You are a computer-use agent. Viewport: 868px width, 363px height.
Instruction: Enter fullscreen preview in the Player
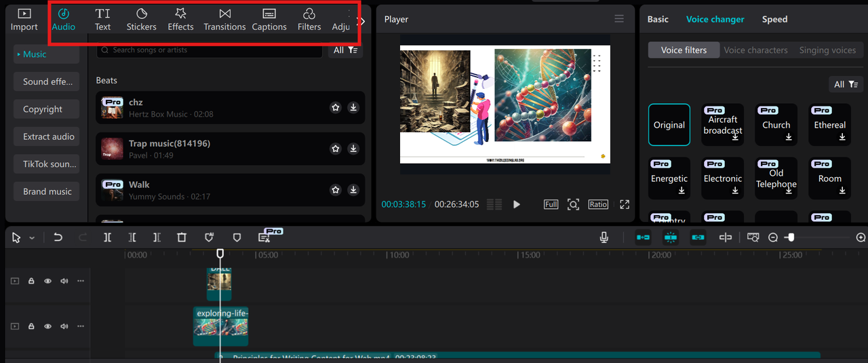625,204
